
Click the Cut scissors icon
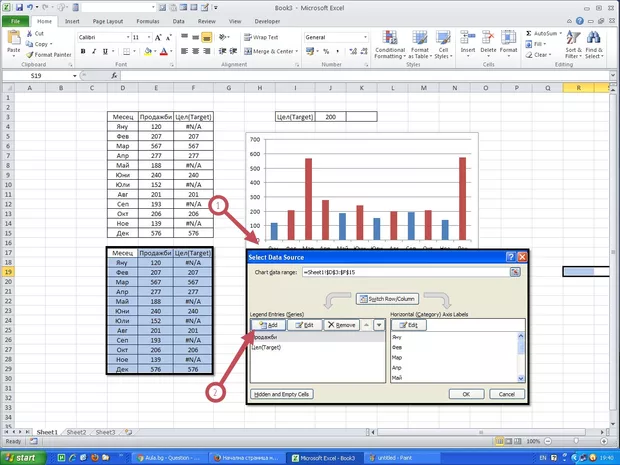(x=30, y=34)
